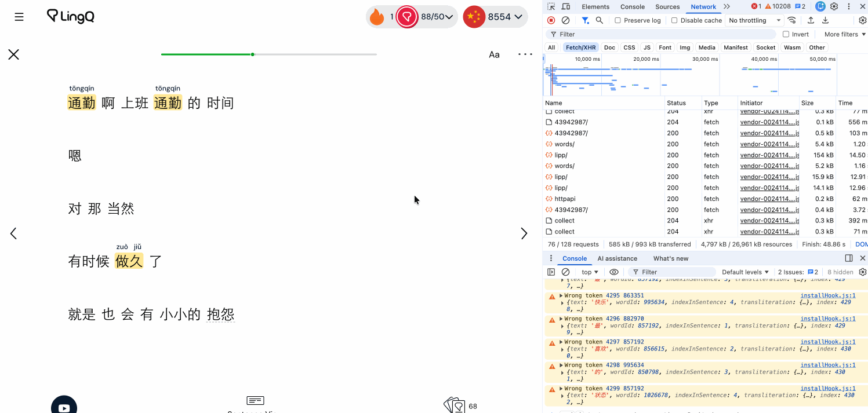Filter requests by the JS type
This screenshot has height=413, width=868.
pos(647,47)
